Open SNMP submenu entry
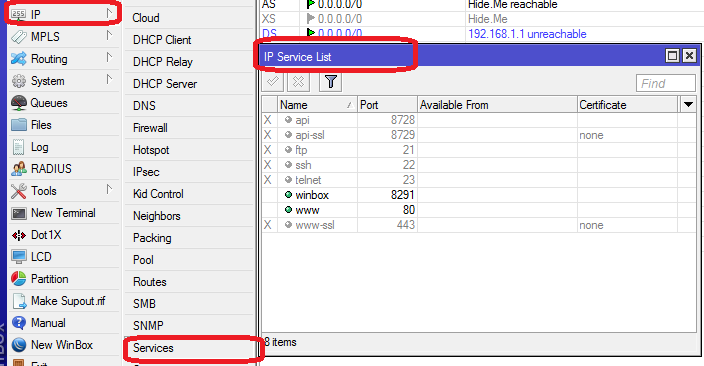 [189, 326]
